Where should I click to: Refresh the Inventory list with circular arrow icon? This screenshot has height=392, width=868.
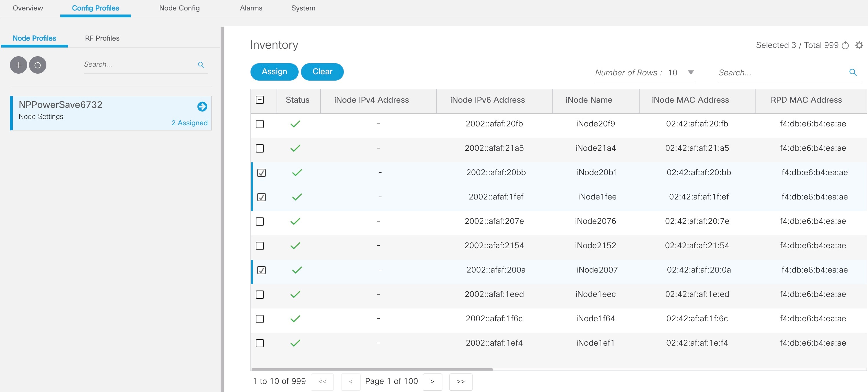pyautogui.click(x=845, y=45)
